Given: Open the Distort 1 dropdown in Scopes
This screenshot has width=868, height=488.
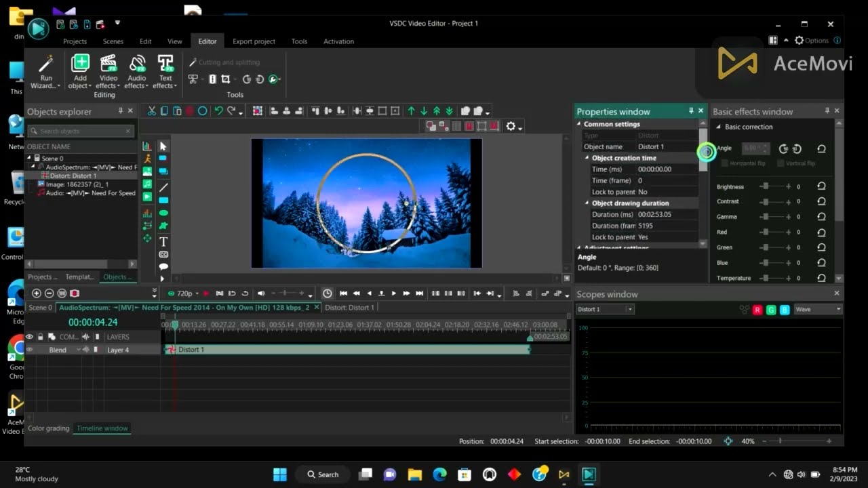Looking at the screenshot, I should click(x=605, y=309).
